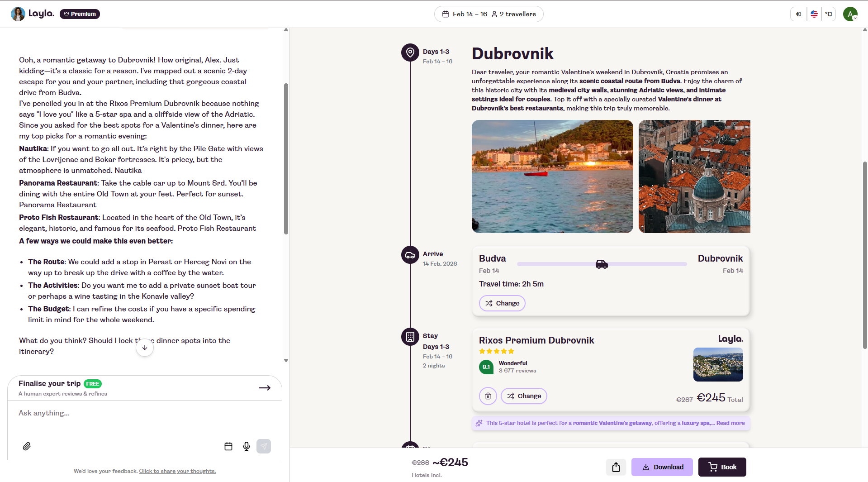Switch the language flag selector
This screenshot has width=868, height=482.
point(814,14)
